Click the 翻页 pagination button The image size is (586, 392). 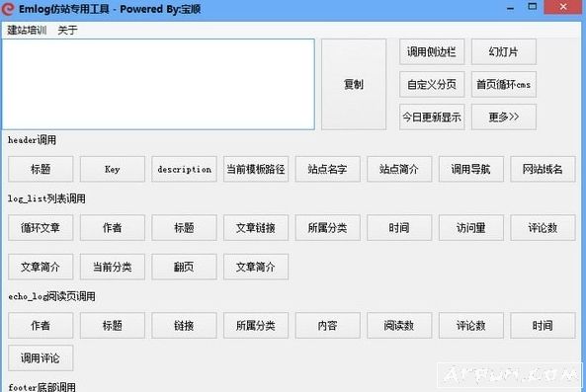184,267
